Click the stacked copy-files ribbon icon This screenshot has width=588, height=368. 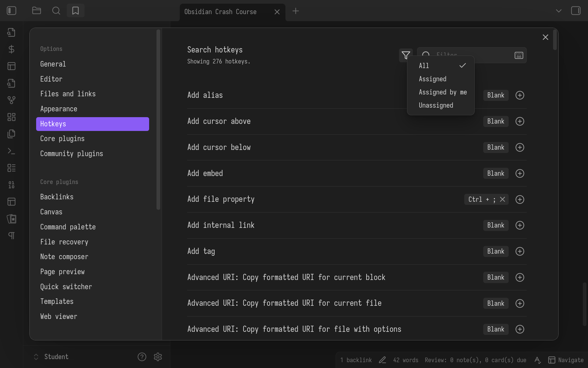(x=11, y=134)
